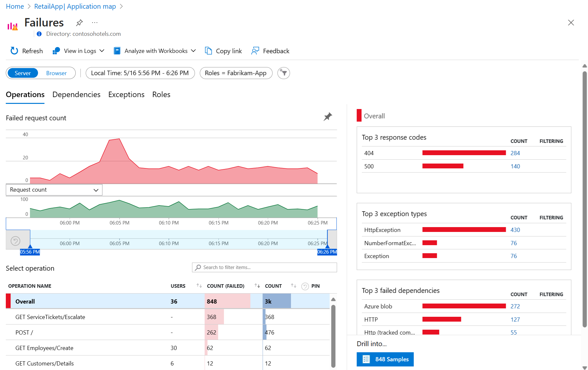Switch to Server view toggle

pyautogui.click(x=23, y=73)
